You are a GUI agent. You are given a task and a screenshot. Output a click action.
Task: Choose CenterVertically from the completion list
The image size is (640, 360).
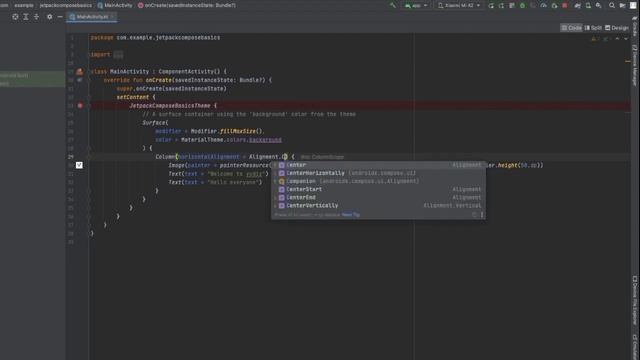[x=378, y=206]
